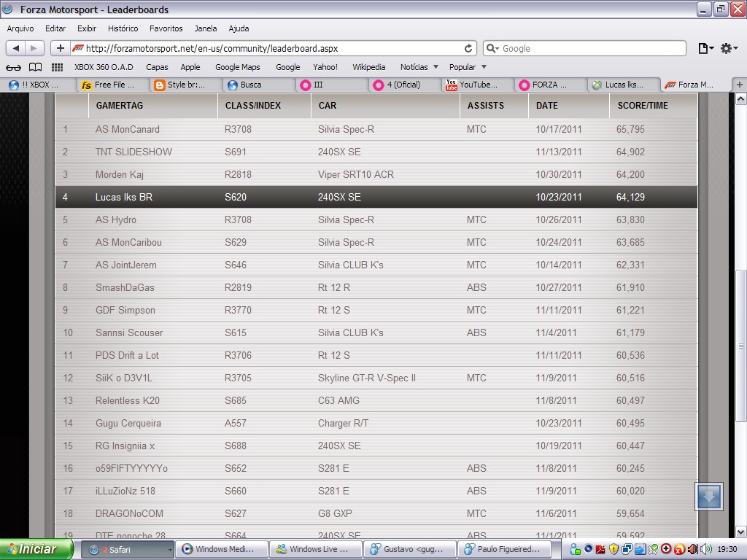Click the blue scroll-down arrow button on the page
The image size is (747, 560).
point(708,496)
